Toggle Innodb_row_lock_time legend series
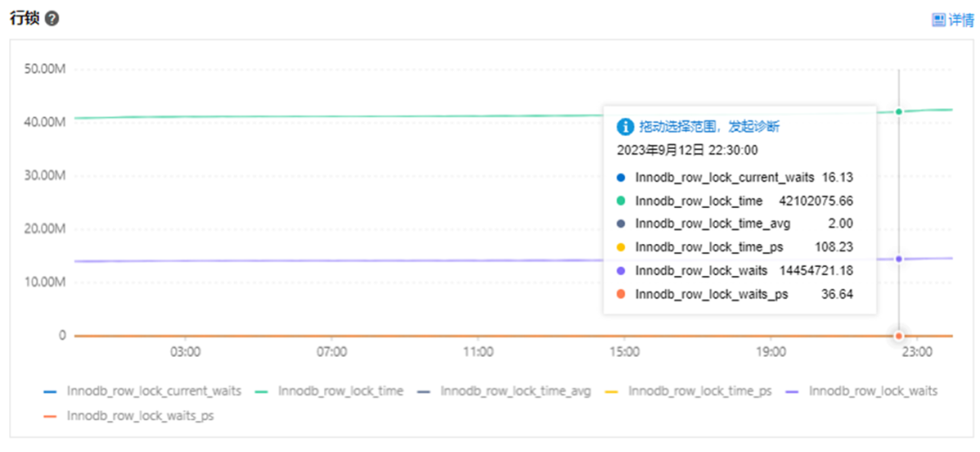This screenshot has width=980, height=452. (329, 391)
